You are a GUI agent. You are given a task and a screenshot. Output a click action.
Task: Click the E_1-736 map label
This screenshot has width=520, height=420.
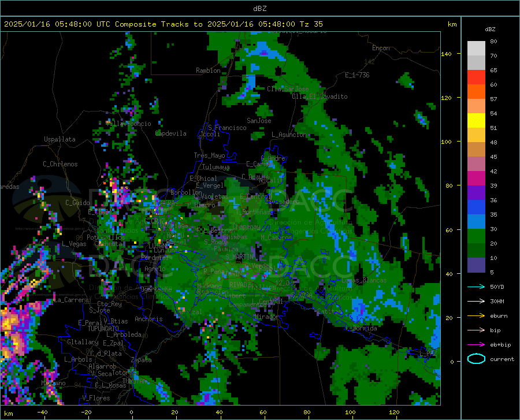pos(357,75)
